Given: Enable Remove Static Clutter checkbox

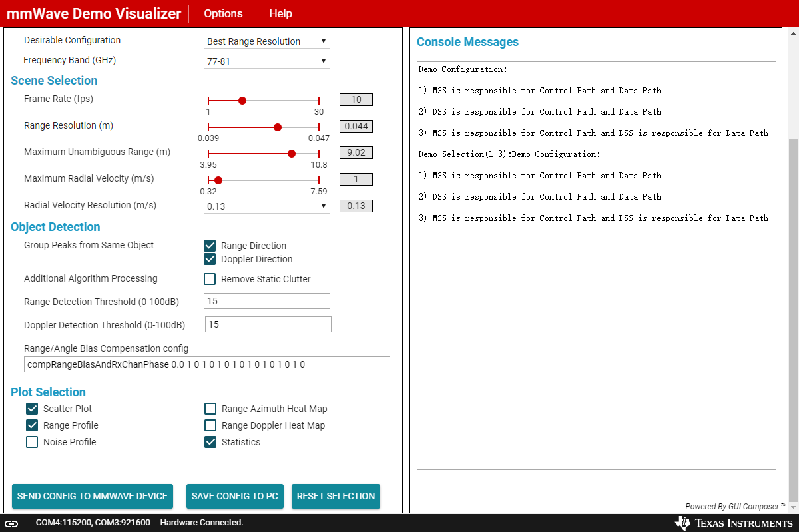Looking at the screenshot, I should pyautogui.click(x=210, y=279).
